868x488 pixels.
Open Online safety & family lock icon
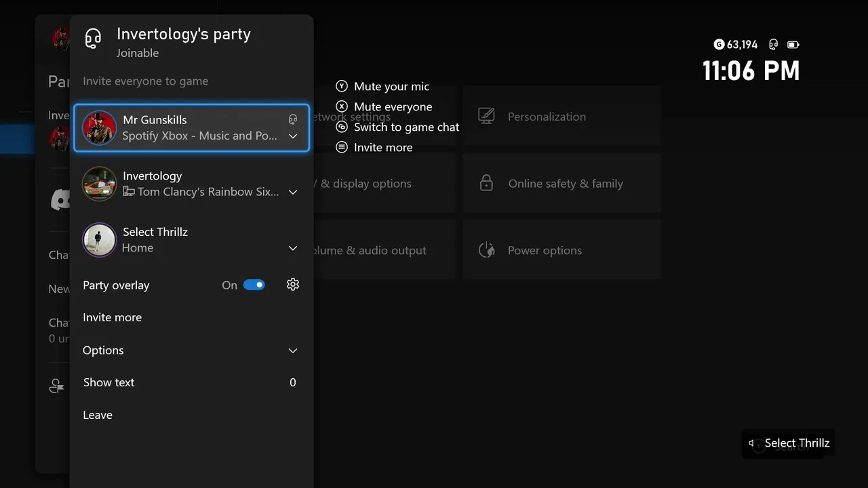(486, 183)
